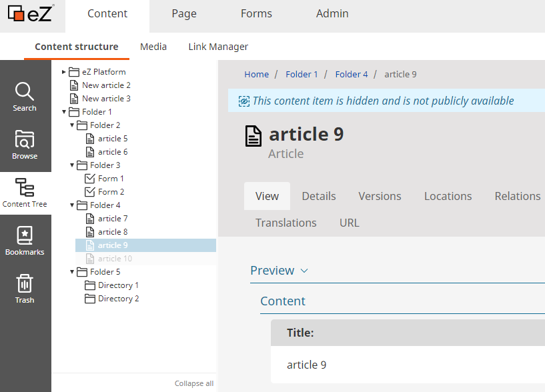Click the document icon beside article 9 heading

[253, 136]
